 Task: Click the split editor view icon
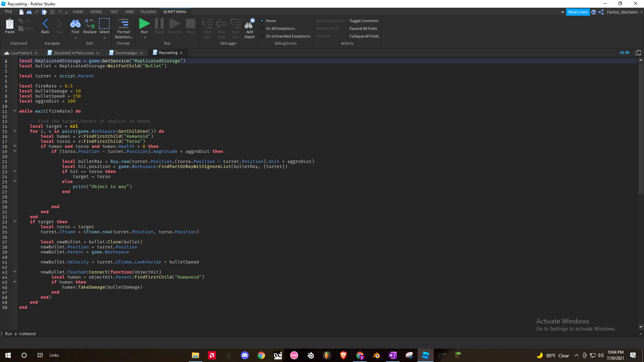click(638, 53)
